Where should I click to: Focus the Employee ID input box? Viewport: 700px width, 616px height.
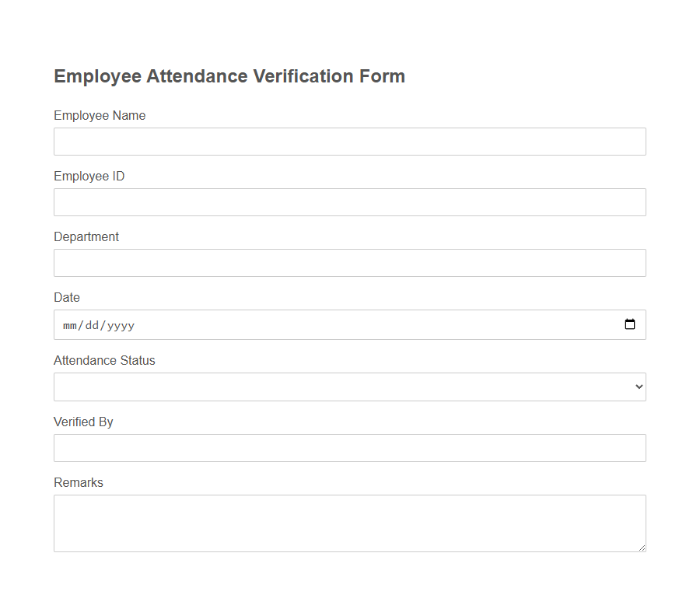click(349, 201)
